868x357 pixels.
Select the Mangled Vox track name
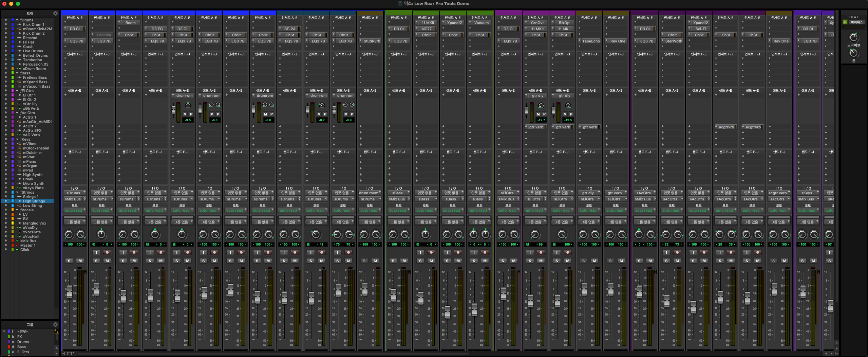(x=34, y=223)
